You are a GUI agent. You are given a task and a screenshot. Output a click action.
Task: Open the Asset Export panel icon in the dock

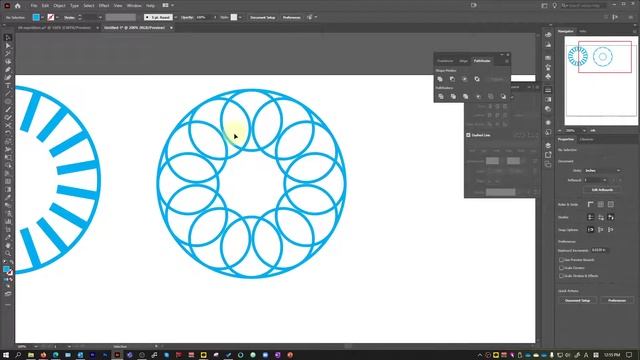point(548,155)
